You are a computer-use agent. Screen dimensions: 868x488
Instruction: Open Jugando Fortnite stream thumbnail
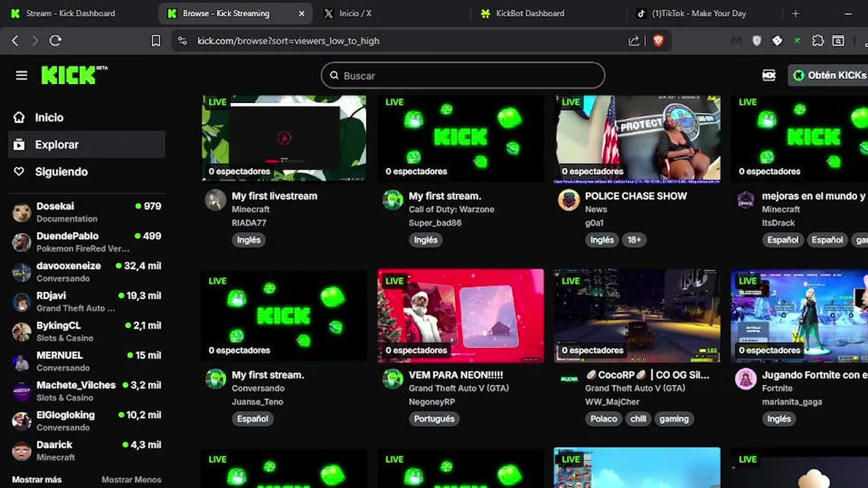(x=800, y=316)
